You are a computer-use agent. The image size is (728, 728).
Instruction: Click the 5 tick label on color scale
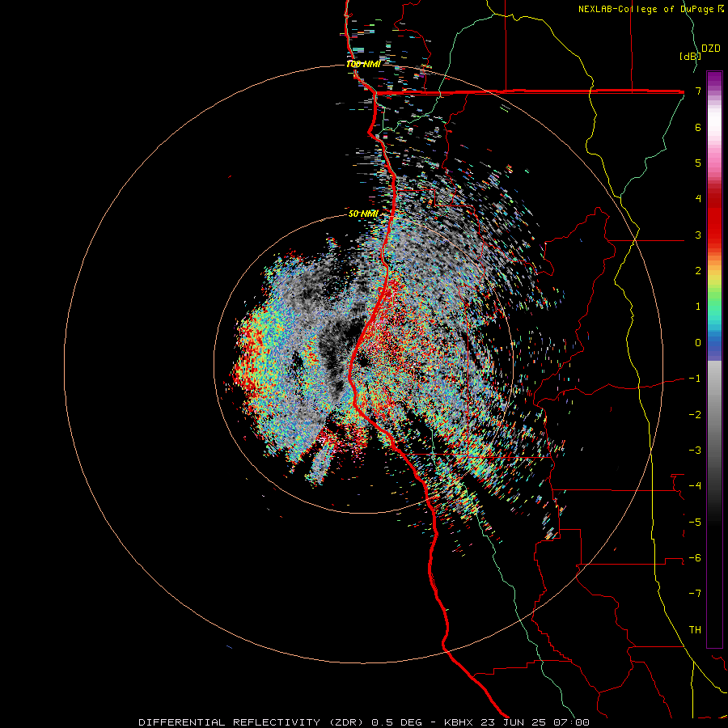(x=698, y=163)
